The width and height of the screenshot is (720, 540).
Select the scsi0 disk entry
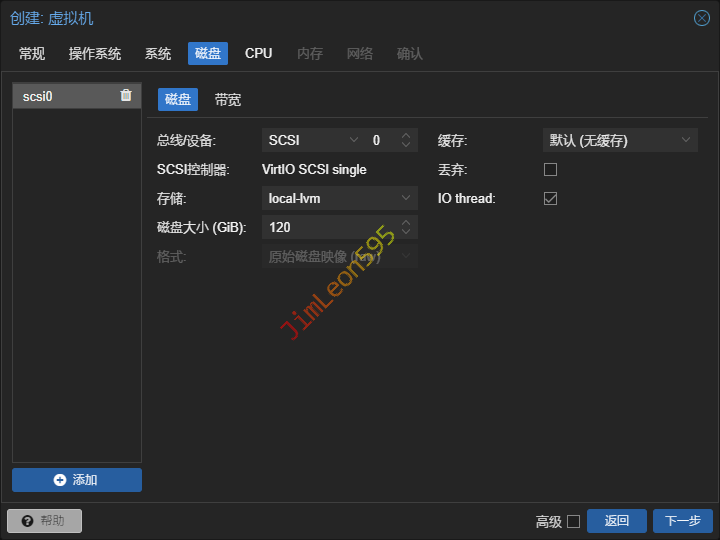click(60, 97)
